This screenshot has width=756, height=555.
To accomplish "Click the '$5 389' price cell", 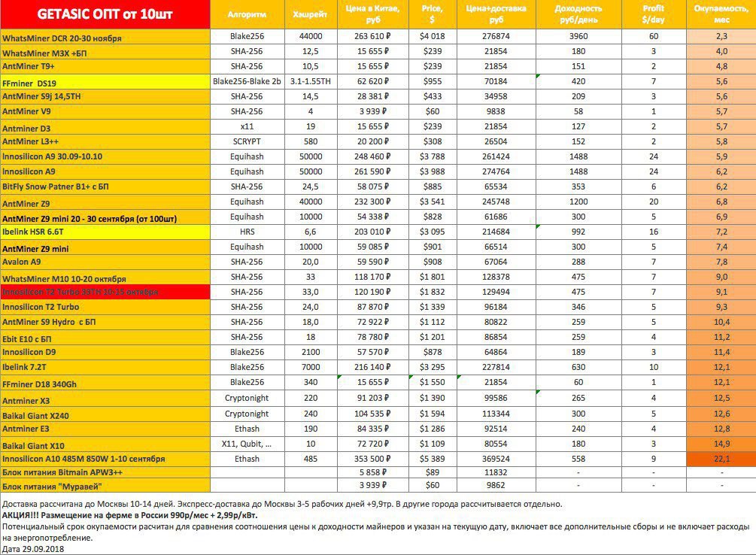I will (x=432, y=459).
